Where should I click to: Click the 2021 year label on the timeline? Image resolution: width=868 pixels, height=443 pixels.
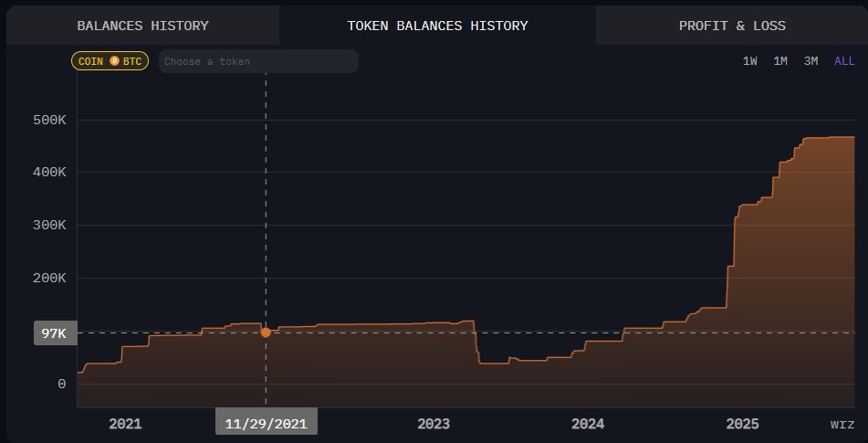coord(125,424)
